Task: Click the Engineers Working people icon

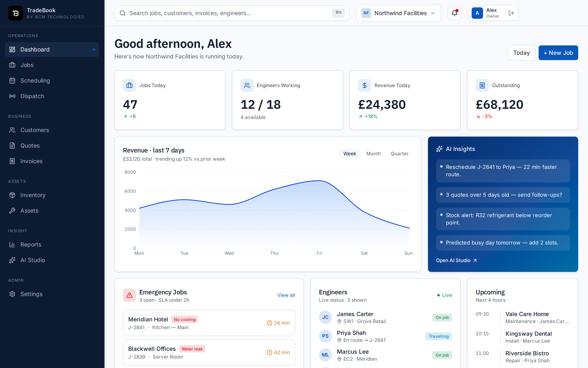Action: tap(247, 85)
